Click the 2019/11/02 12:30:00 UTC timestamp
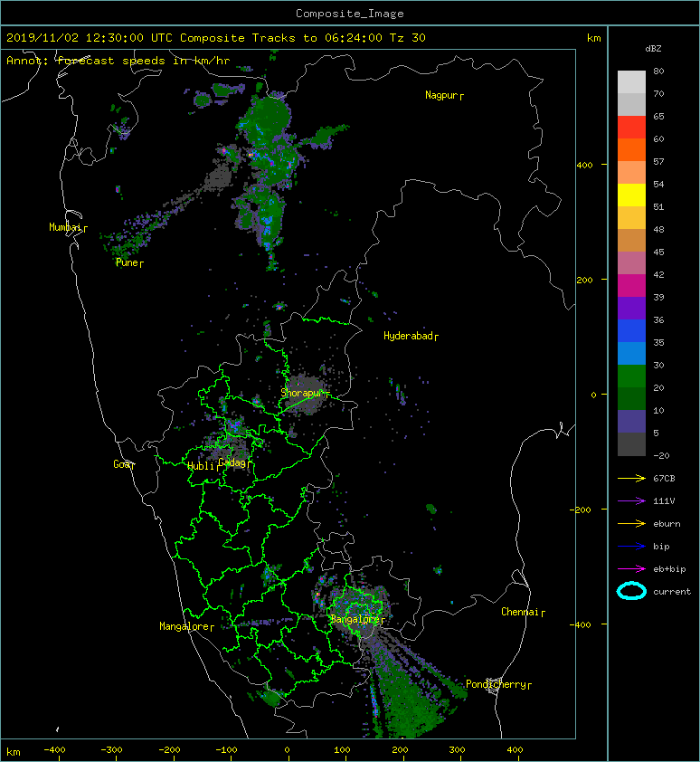Image resolution: width=700 pixels, height=762 pixels. click(x=89, y=38)
